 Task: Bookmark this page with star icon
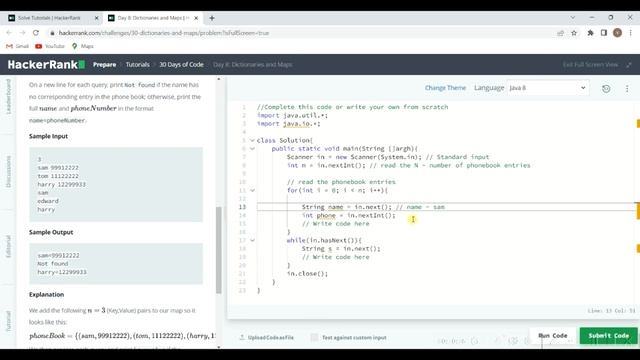(x=574, y=33)
